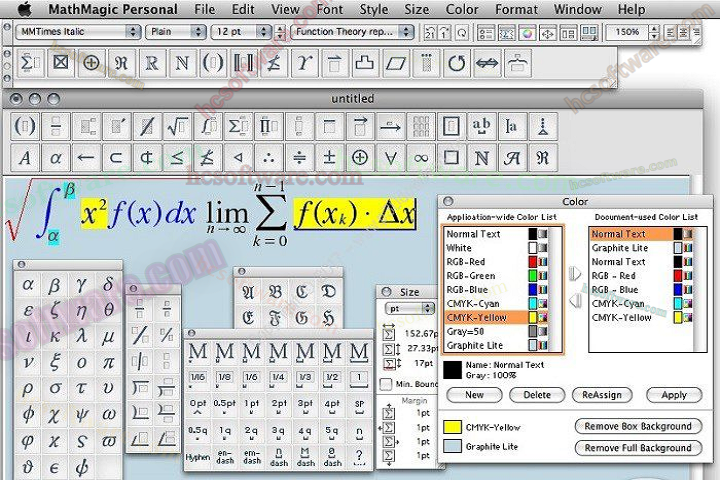The image size is (720, 480).
Task: Toggle the Min. Bound checkbox
Action: (386, 384)
